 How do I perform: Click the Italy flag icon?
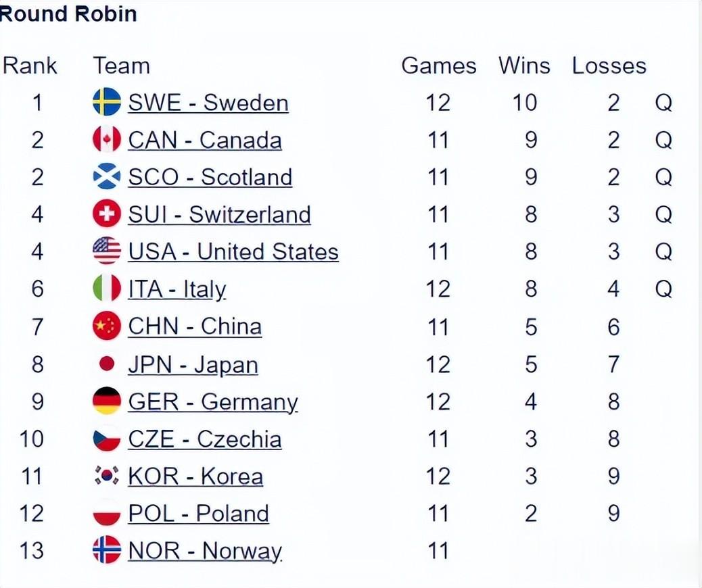(x=107, y=289)
